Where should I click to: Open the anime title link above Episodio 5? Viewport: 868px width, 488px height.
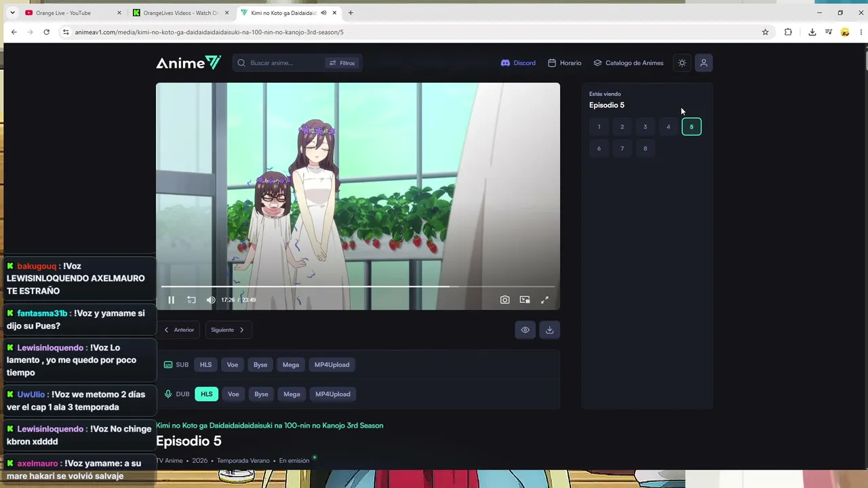[x=270, y=426]
